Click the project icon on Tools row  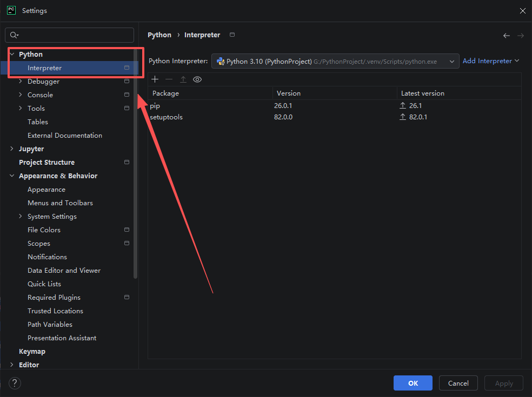pyautogui.click(x=127, y=108)
